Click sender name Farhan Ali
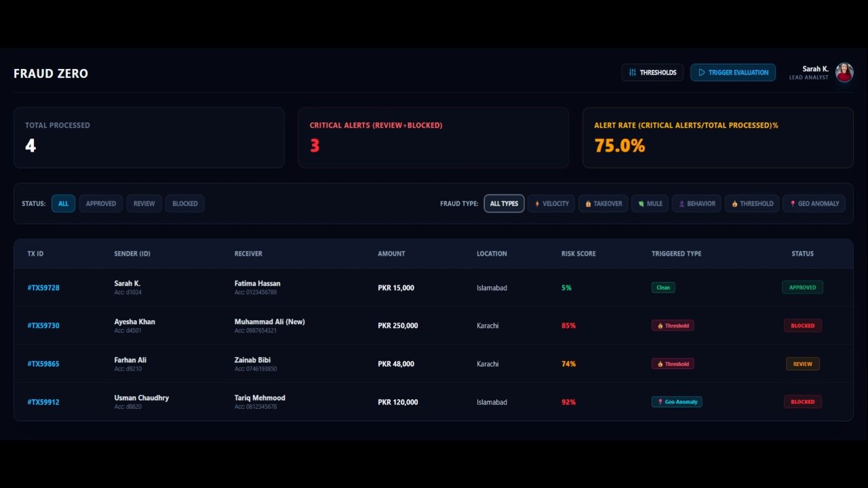Image resolution: width=868 pixels, height=488 pixels. 130,360
